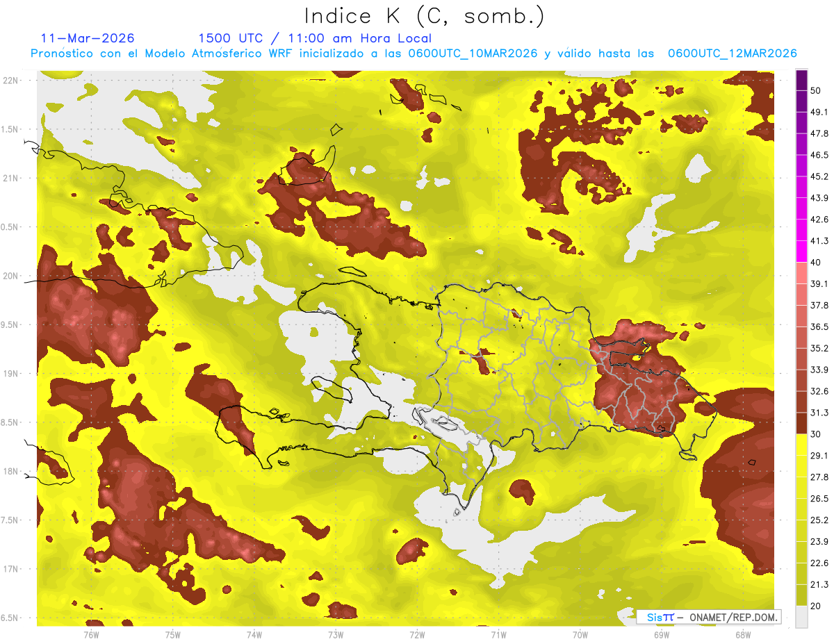This screenshot has width=834, height=644.
Task: Click the '27.8' colorbar value
Action: (819, 477)
